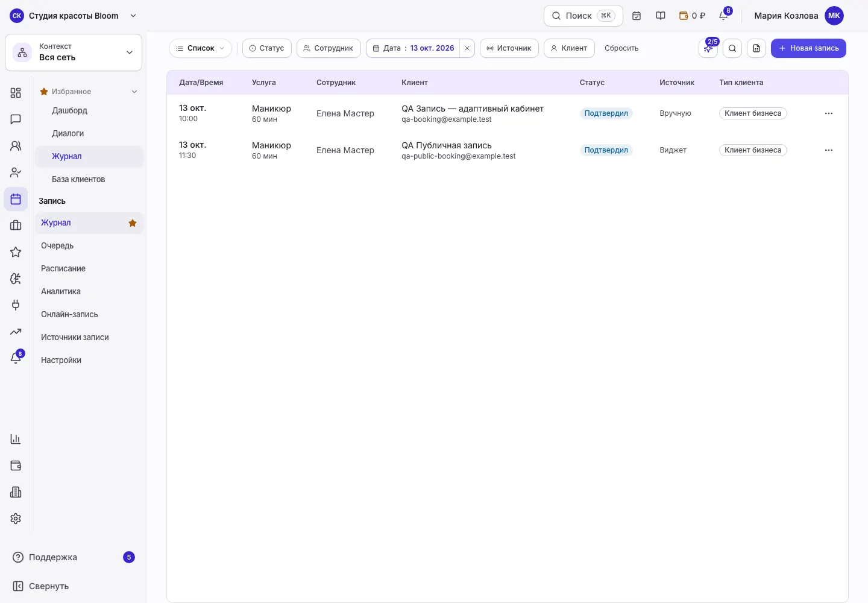
Task: Open the dashboard grid icon in left rail
Action: pyautogui.click(x=16, y=93)
